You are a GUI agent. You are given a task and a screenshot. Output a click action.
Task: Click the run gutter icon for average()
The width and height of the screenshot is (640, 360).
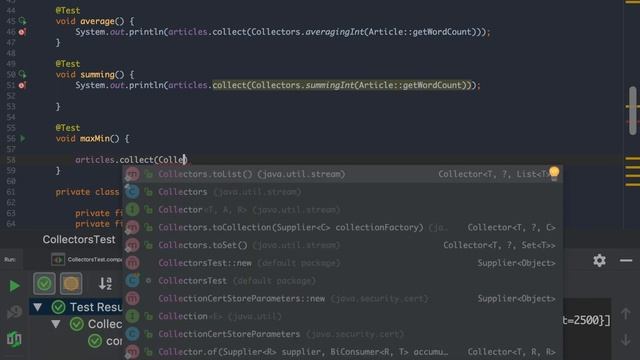pyautogui.click(x=22, y=21)
